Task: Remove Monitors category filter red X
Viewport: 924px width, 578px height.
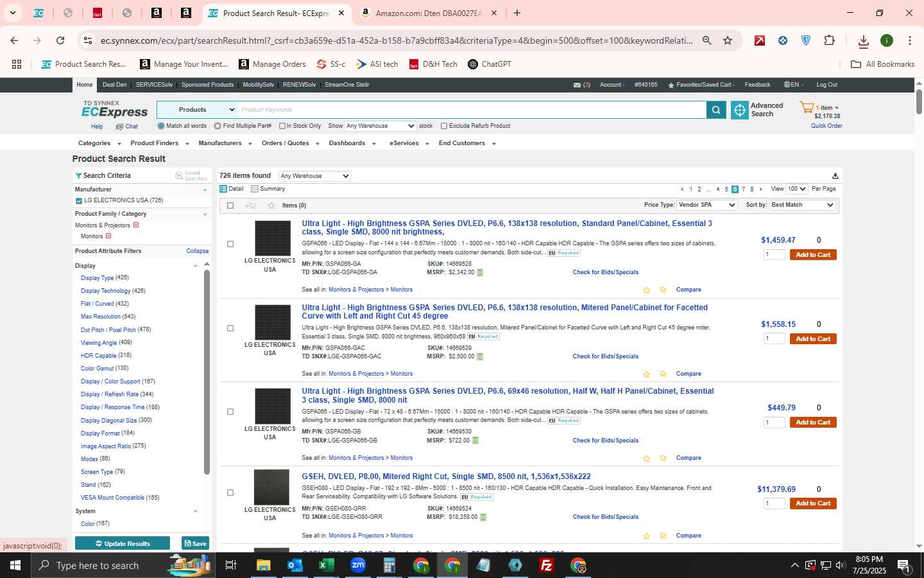Action: click(108, 236)
